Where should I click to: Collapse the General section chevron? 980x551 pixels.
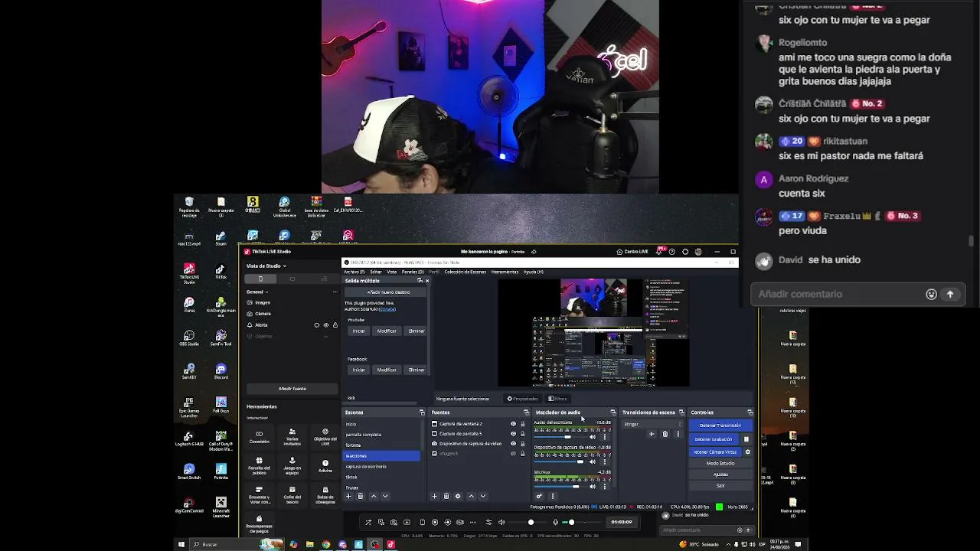click(266, 292)
